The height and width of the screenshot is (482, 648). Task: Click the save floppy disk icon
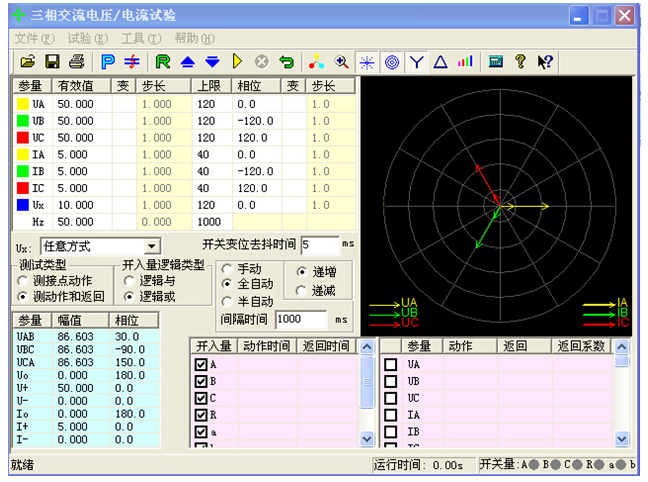tap(52, 62)
